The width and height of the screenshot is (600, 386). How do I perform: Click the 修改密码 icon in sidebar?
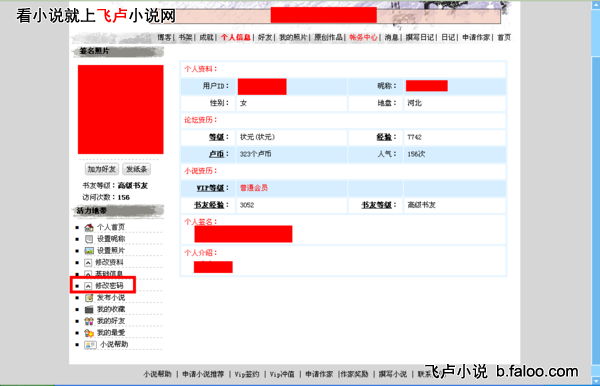[x=88, y=286]
